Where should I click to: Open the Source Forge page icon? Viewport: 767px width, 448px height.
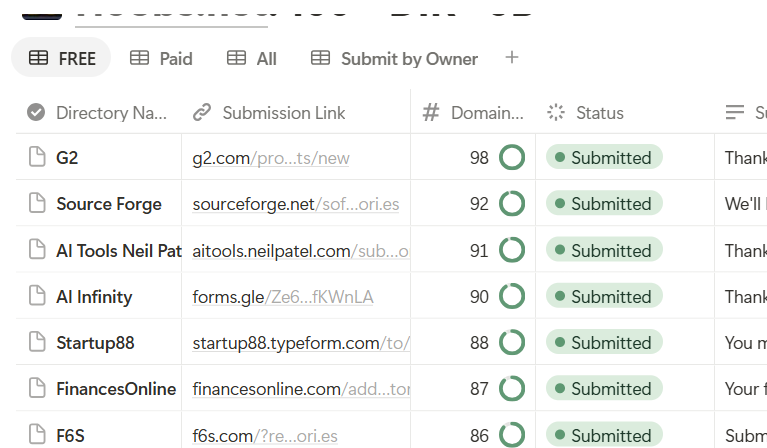coord(37,203)
